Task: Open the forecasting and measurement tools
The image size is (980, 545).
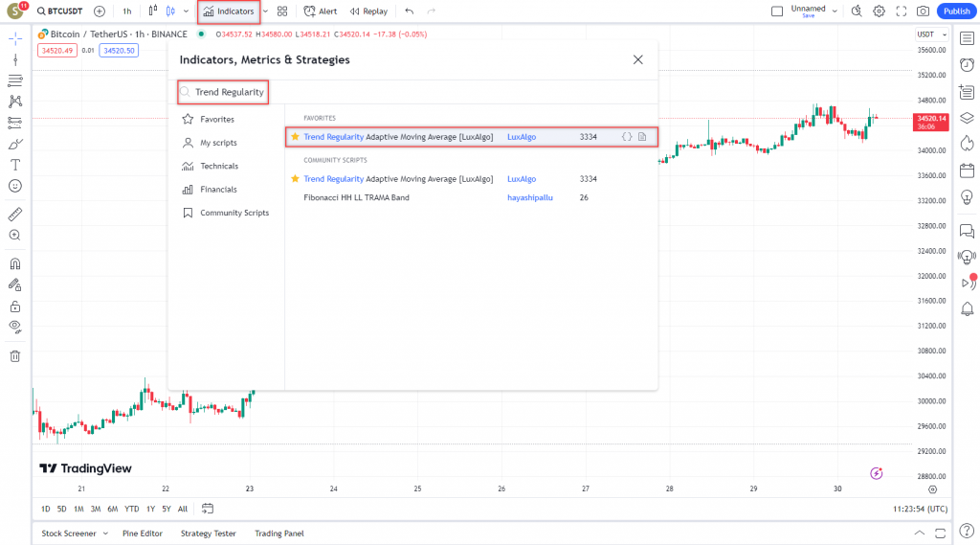Action: pos(15,123)
